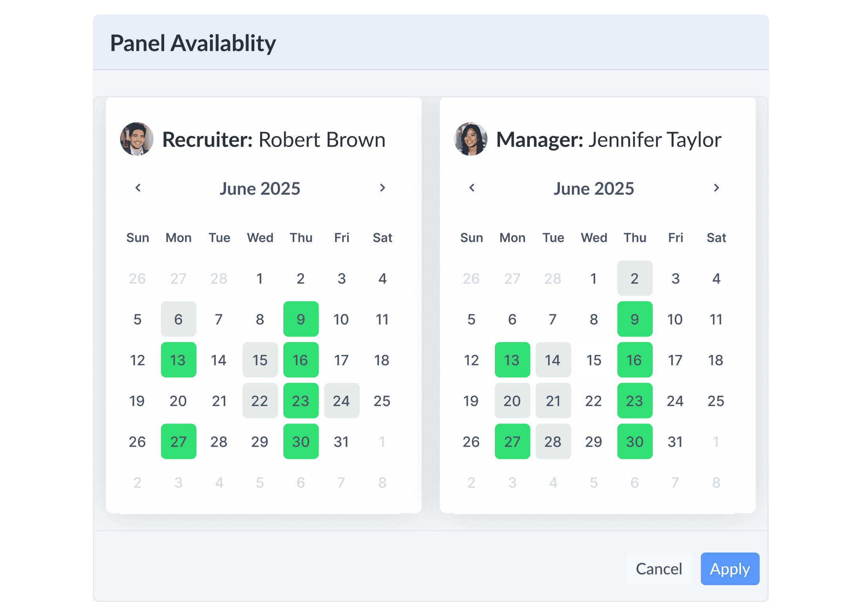Select June 9 in Recruiter calendar
Viewport: 862px width, 616px height.
(x=301, y=319)
